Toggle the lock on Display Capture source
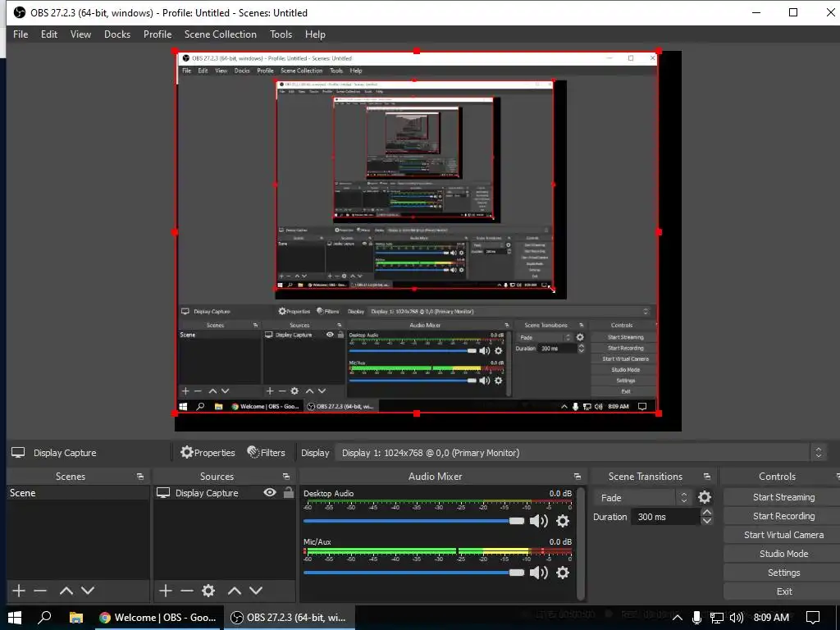 (x=288, y=492)
